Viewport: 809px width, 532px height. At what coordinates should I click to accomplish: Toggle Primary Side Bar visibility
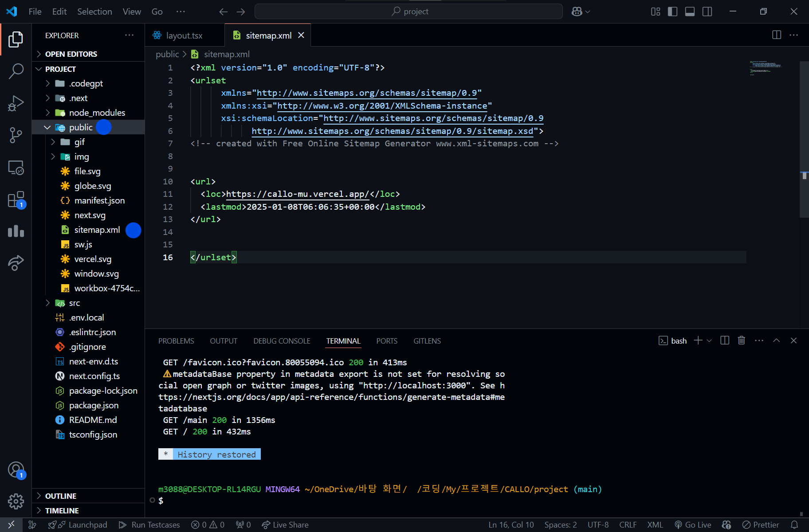coord(672,12)
